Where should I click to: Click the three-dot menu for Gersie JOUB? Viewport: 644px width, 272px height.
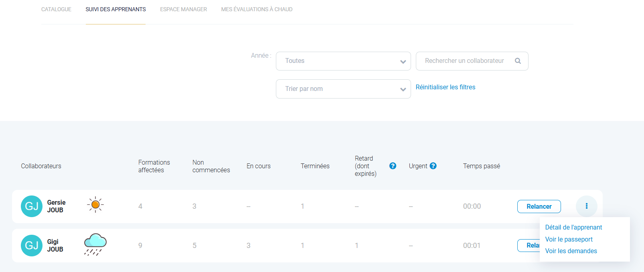586,206
